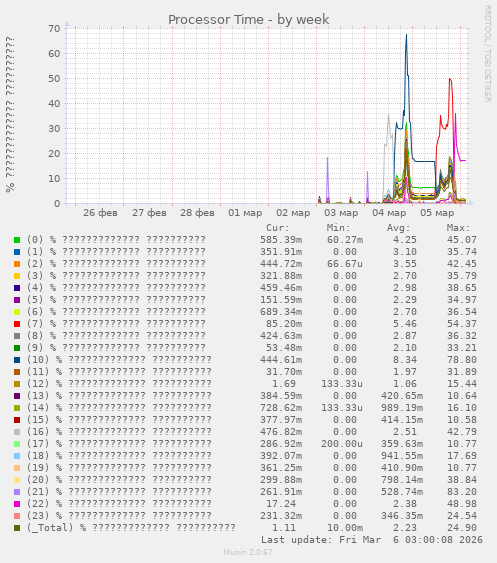This screenshot has height=563, width=497.
Task: Click the max value 48.98 of series (22)
Action: pos(462,504)
